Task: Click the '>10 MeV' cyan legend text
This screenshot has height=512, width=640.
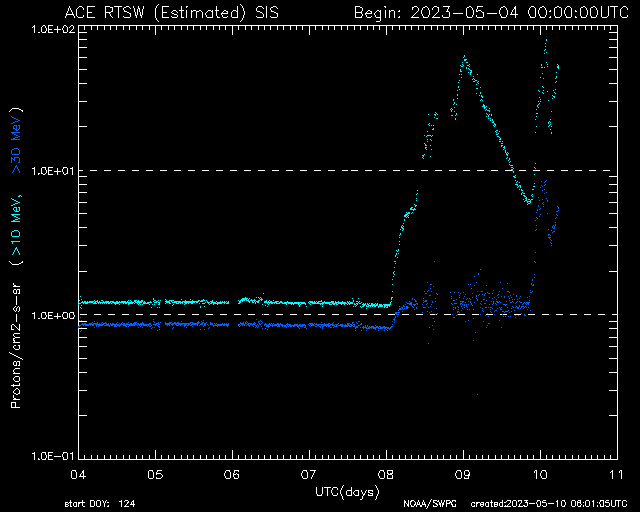Action: point(16,225)
